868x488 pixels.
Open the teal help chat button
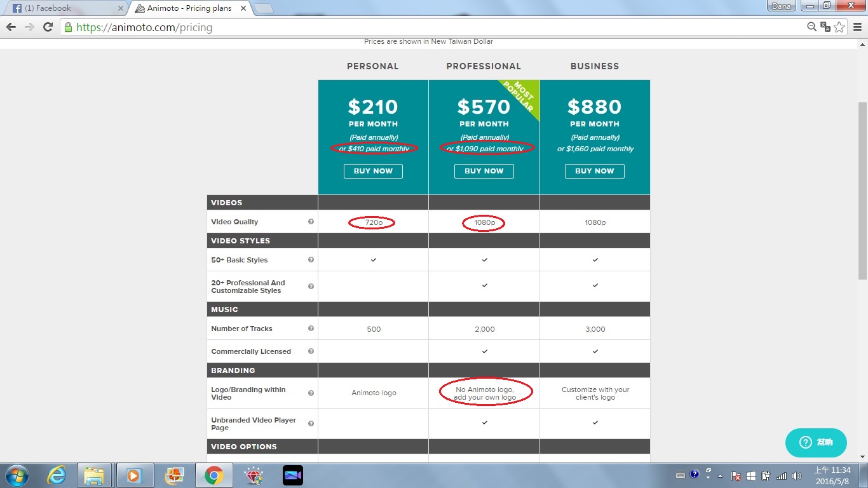click(816, 442)
